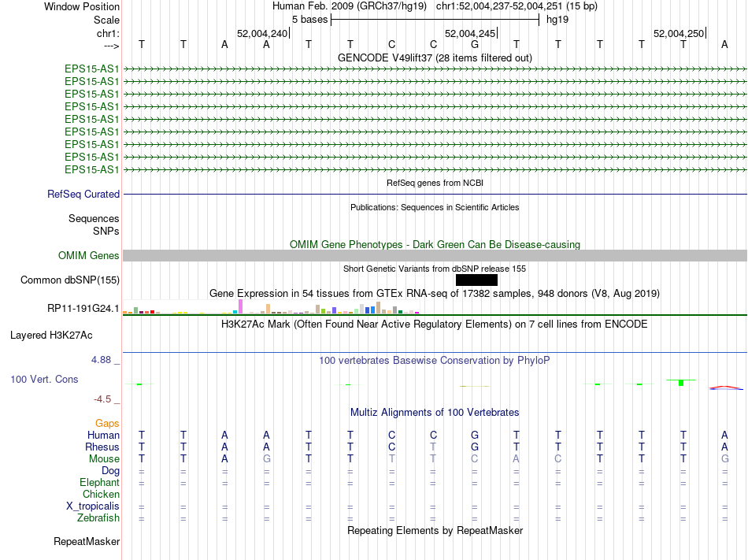Click the SNPs label under Publications

pos(106,231)
